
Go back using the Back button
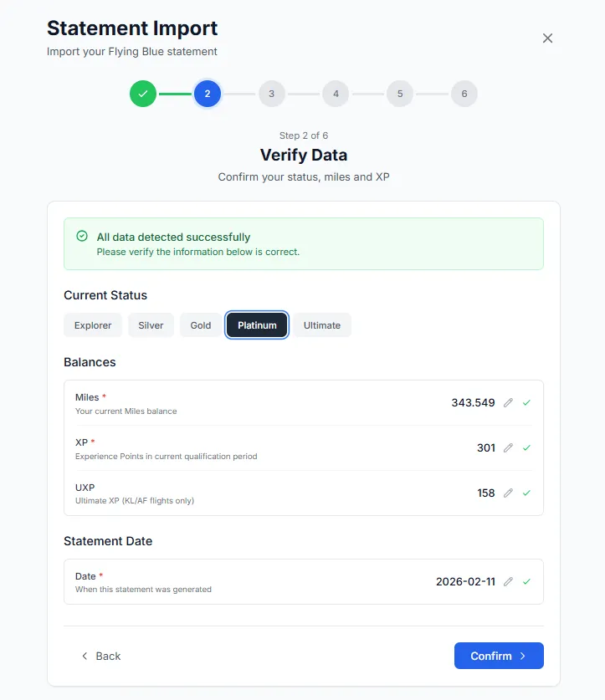pyautogui.click(x=100, y=656)
